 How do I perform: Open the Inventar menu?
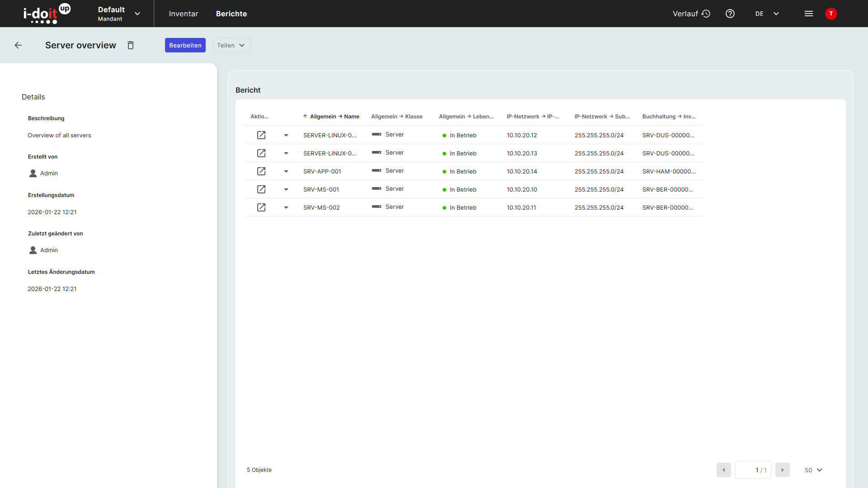[x=184, y=14]
